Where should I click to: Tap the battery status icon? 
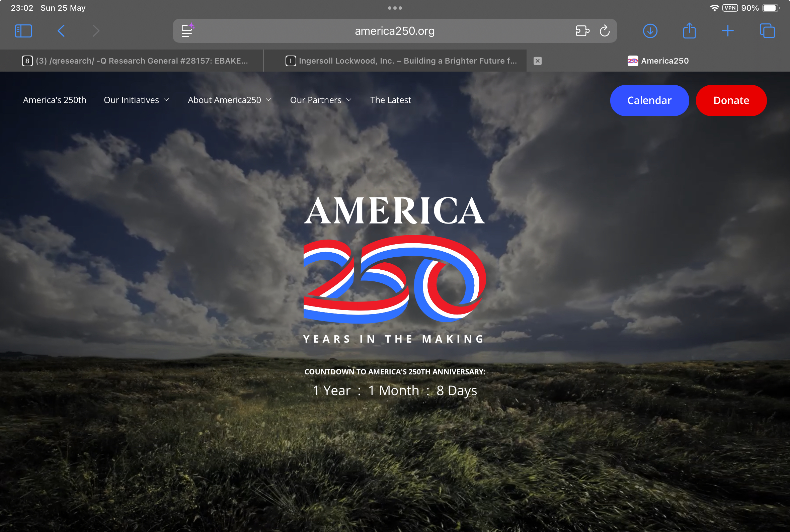771,8
